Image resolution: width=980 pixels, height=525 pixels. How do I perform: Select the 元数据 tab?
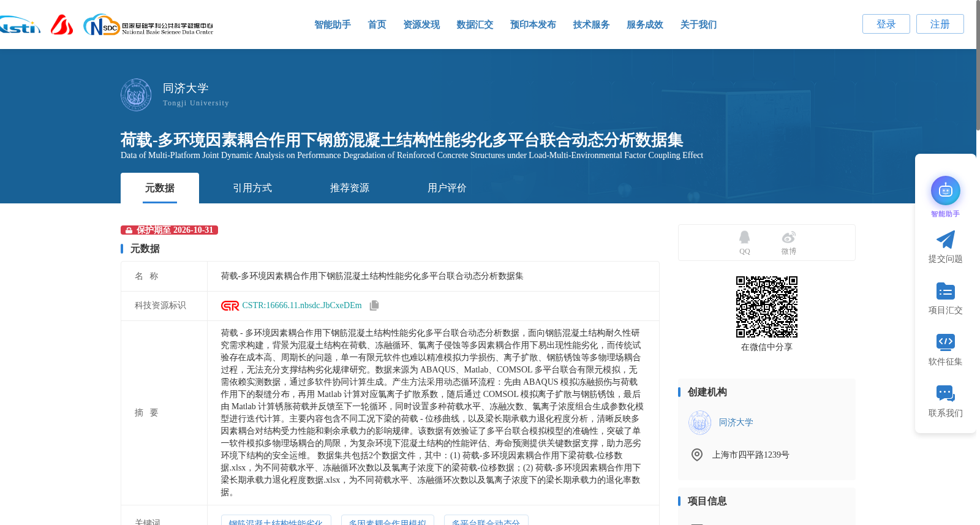pos(160,188)
